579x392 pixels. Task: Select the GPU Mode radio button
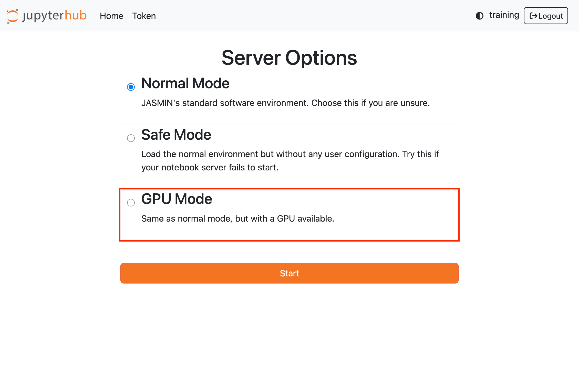coord(131,202)
